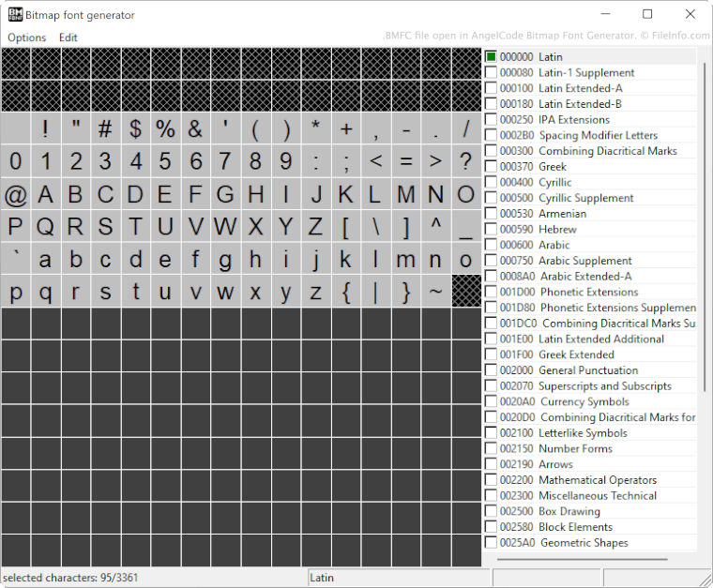This screenshot has width=713, height=588.
Task: Select the '~' tilde glyph cell
Action: pos(436,292)
